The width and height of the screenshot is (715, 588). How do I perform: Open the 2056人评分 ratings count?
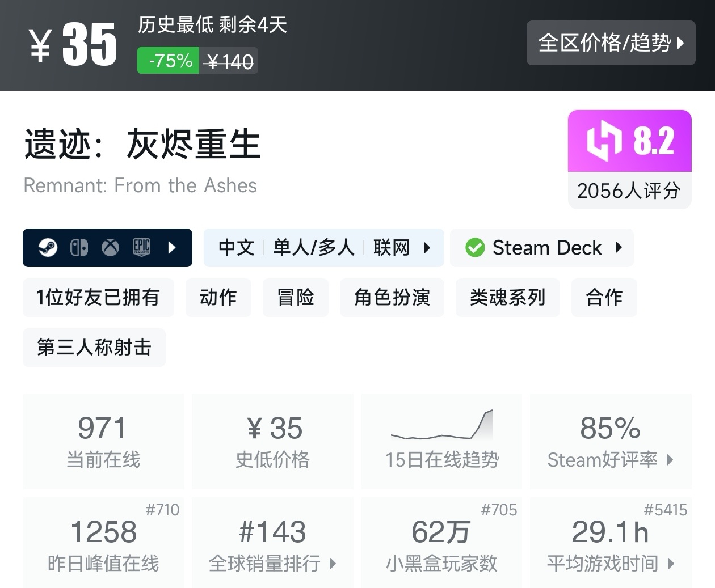click(629, 191)
